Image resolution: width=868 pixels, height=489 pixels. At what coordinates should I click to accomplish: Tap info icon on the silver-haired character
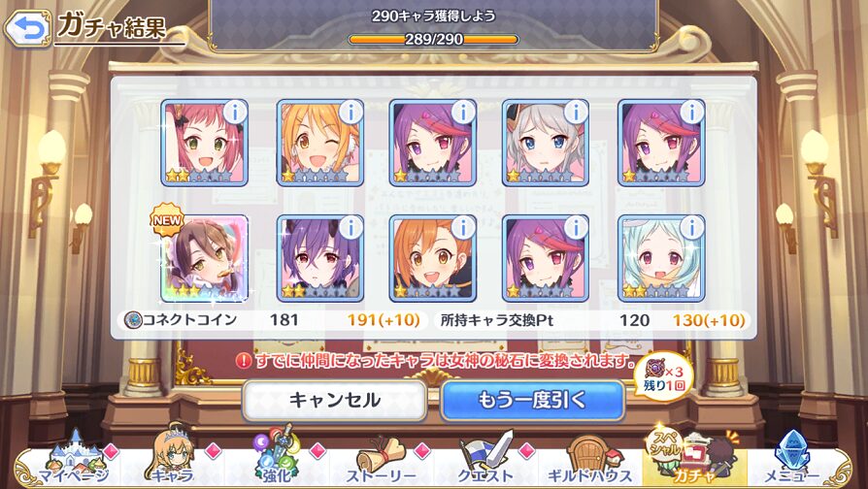(x=576, y=113)
